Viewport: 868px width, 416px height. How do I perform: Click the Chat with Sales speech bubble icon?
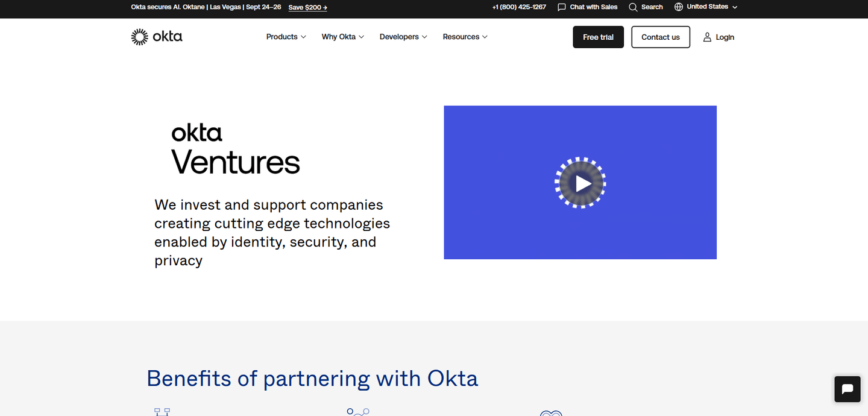pyautogui.click(x=562, y=7)
